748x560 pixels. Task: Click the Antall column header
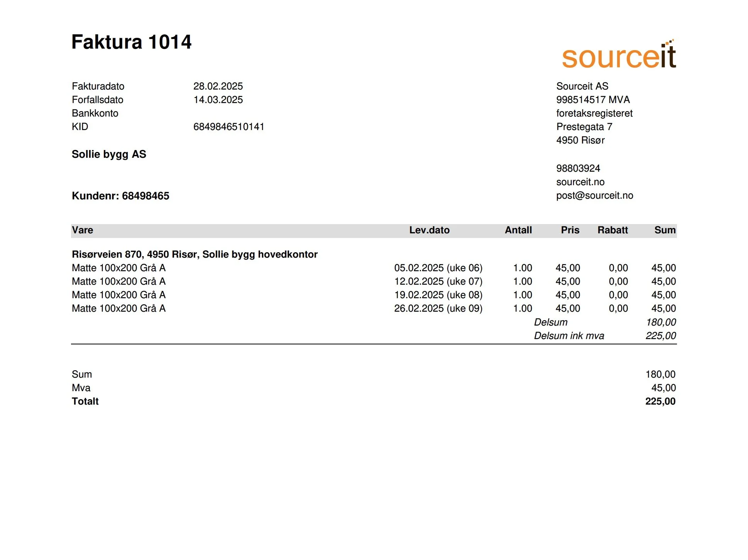(x=518, y=230)
